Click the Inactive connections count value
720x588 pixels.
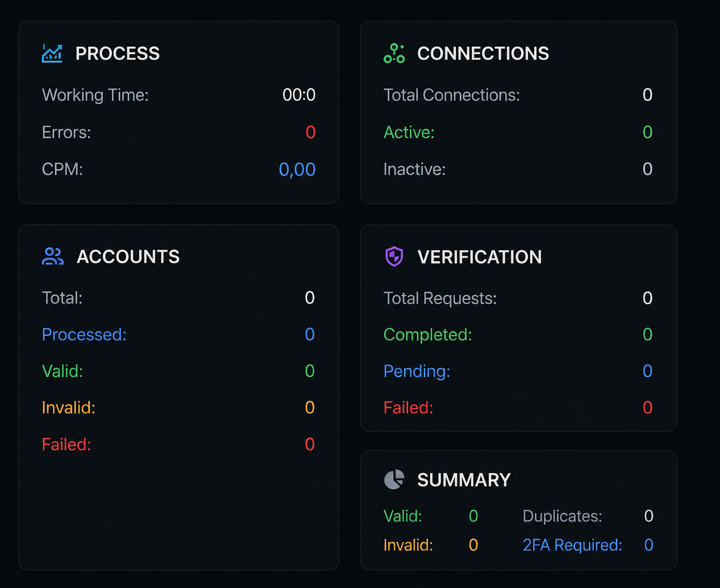[647, 169]
